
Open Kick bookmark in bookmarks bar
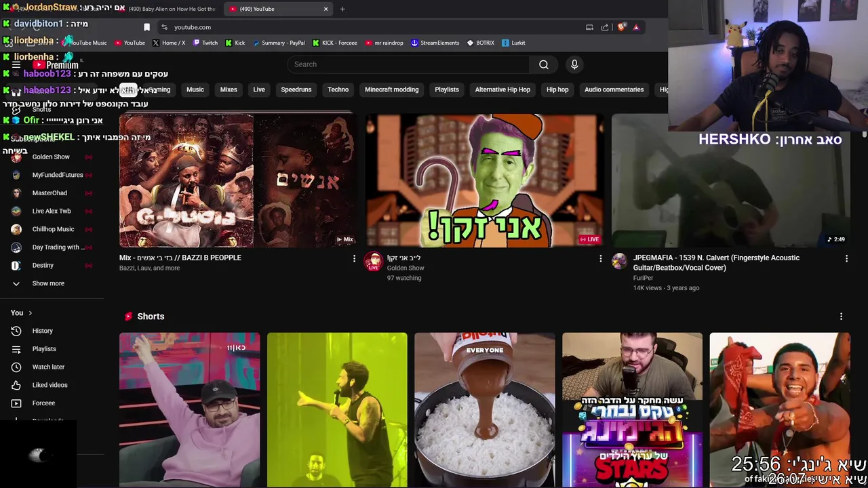click(x=235, y=43)
